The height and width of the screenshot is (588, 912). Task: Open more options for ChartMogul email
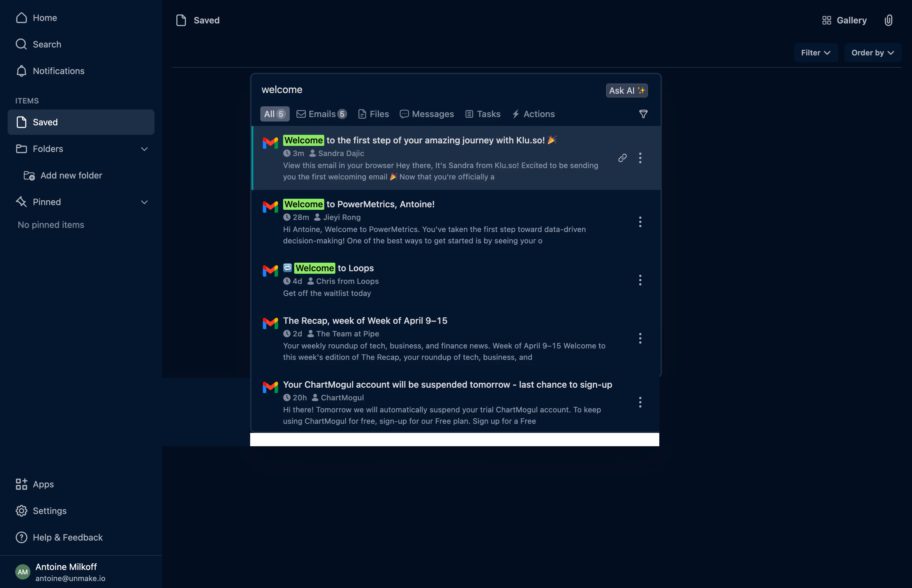point(640,402)
